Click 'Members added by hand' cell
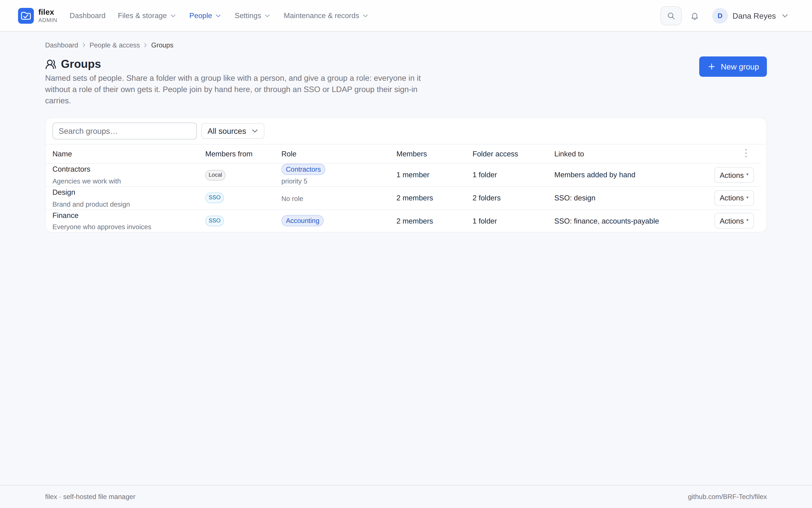 tap(595, 175)
